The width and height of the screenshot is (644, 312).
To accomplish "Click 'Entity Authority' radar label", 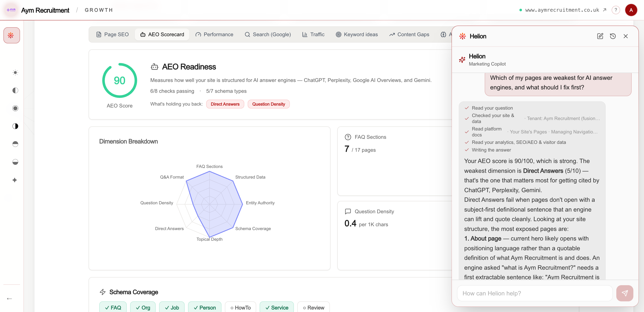I will click(x=260, y=203).
